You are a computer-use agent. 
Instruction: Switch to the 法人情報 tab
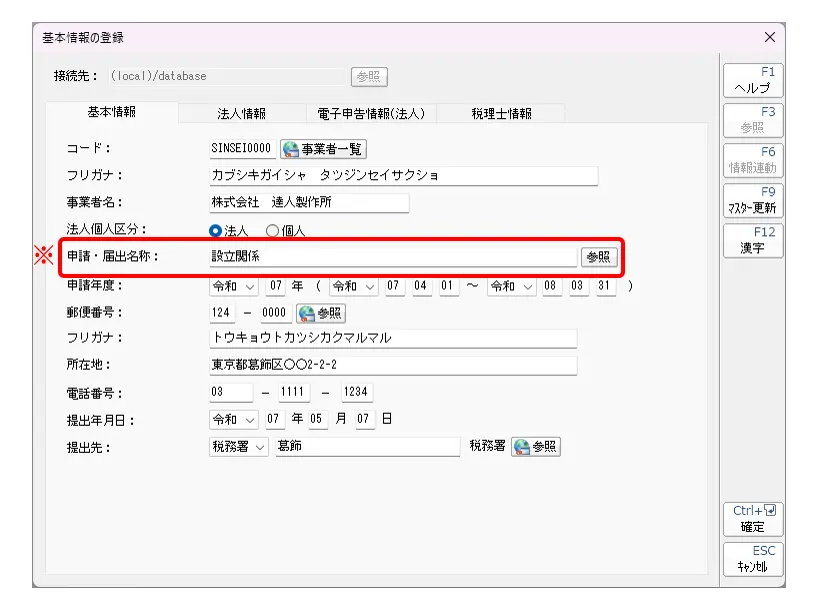point(242,114)
